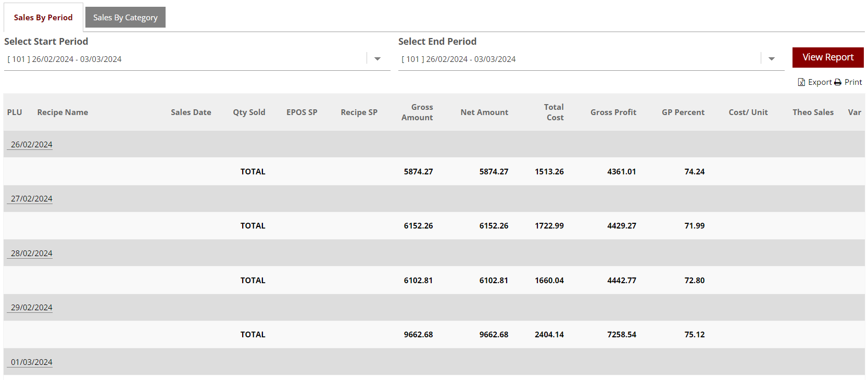Select the Sales By Period tab
868x380 pixels.
[43, 18]
